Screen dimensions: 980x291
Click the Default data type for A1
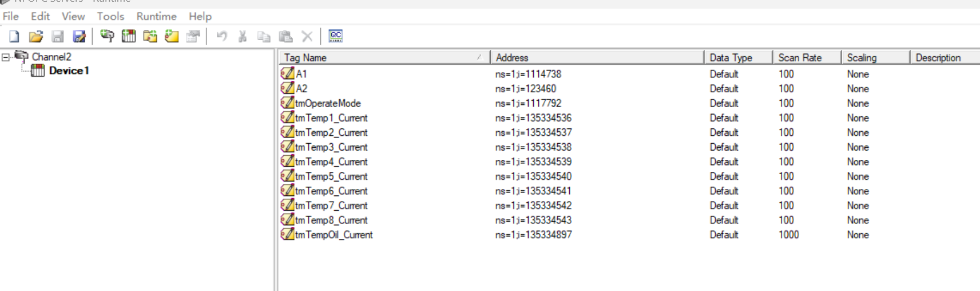tap(724, 74)
